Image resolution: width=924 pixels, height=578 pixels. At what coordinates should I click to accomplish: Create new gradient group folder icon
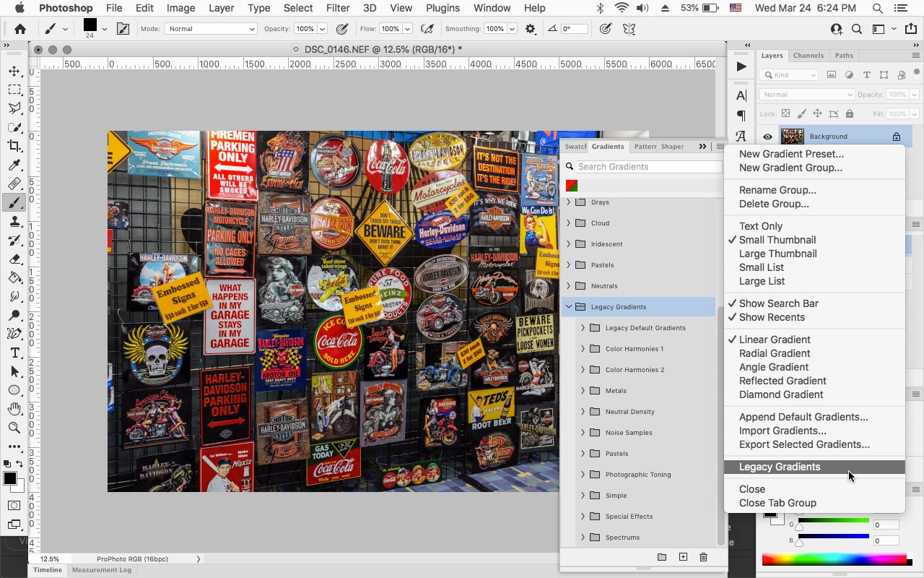[662, 557]
